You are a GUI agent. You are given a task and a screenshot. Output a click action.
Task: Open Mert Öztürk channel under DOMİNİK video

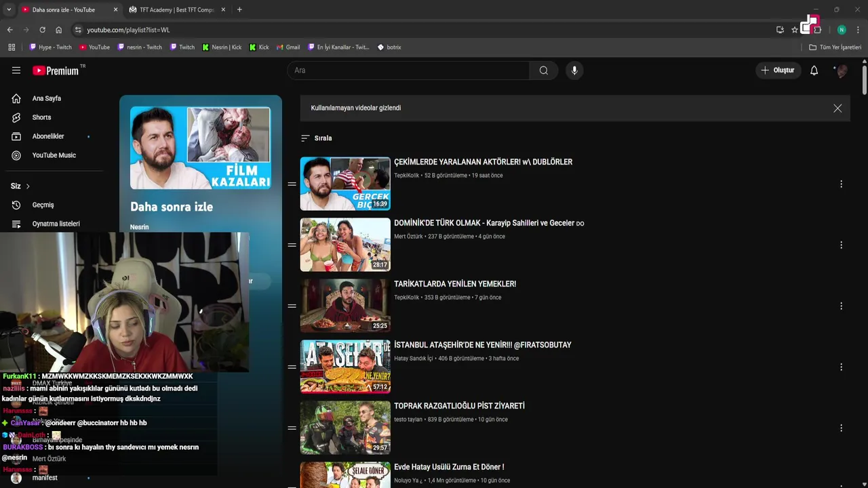pyautogui.click(x=408, y=237)
